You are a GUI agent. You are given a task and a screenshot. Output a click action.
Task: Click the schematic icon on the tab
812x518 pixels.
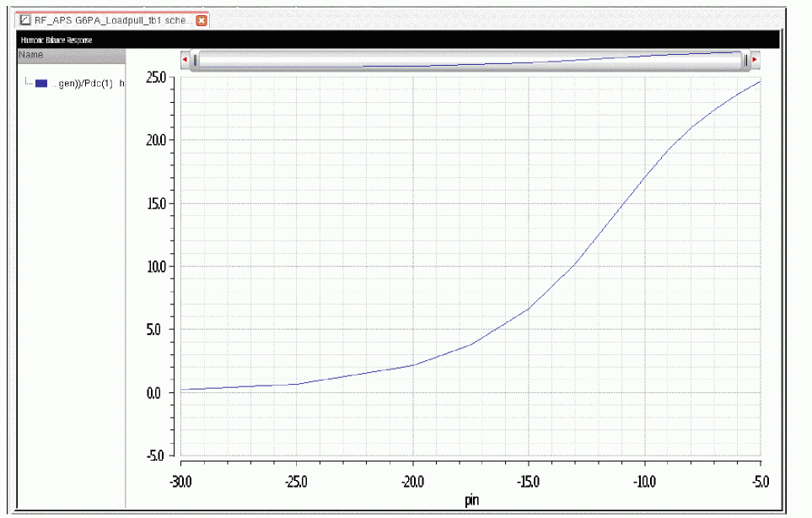(24, 20)
